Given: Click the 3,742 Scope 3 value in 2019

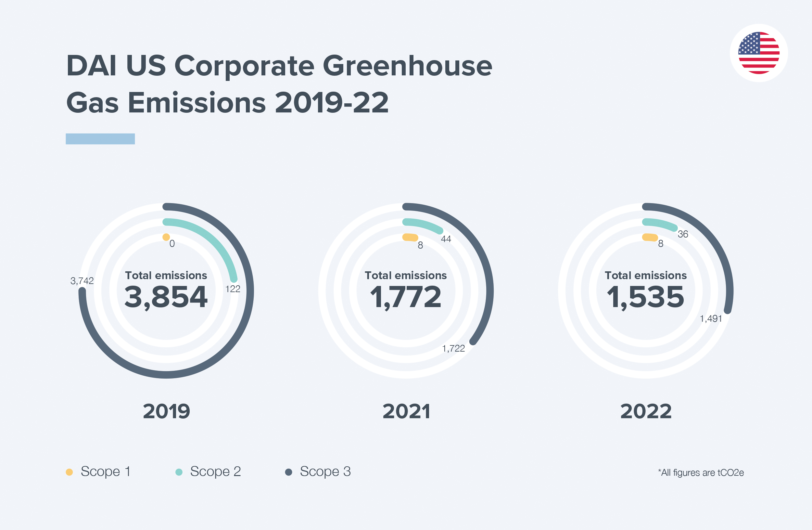Looking at the screenshot, I should coord(82,281).
